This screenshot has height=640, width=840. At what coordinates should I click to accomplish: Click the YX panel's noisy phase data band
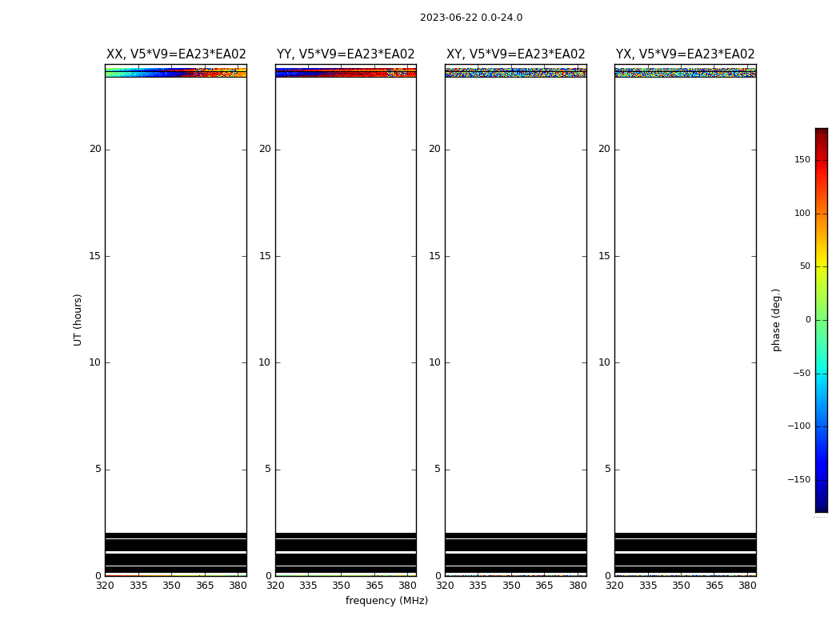(x=685, y=72)
